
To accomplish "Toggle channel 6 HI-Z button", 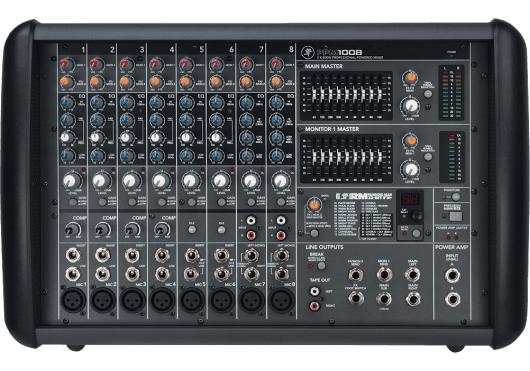I will click(221, 230).
